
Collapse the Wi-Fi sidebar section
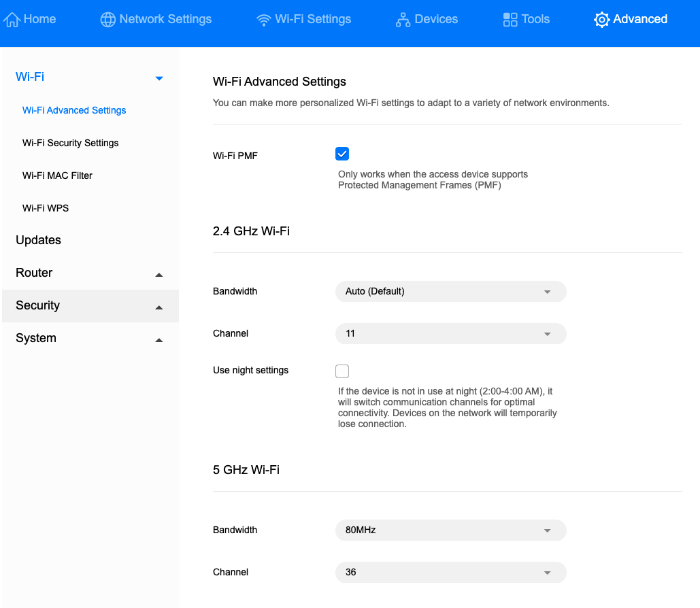(159, 78)
